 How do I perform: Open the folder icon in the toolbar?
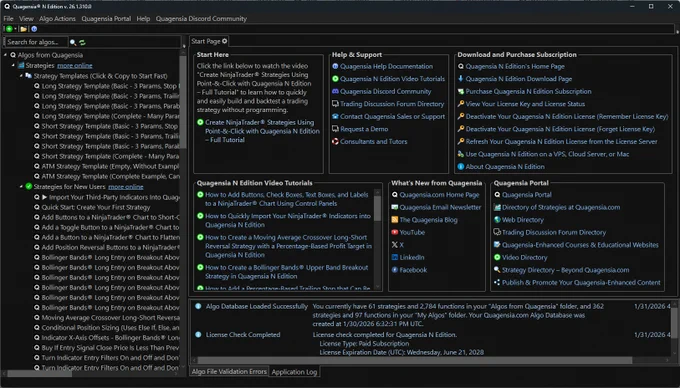(23, 29)
